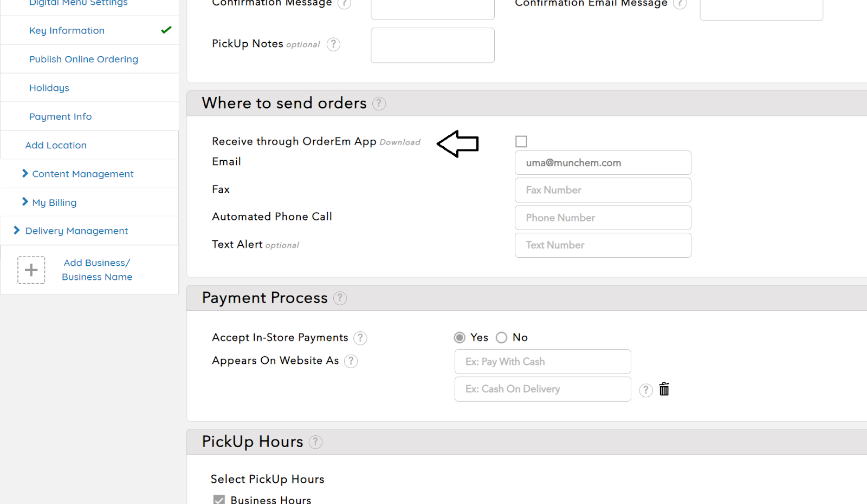The image size is (867, 504).
Task: Click the trash icon beside Cash On Delivery
Action: coord(664,389)
